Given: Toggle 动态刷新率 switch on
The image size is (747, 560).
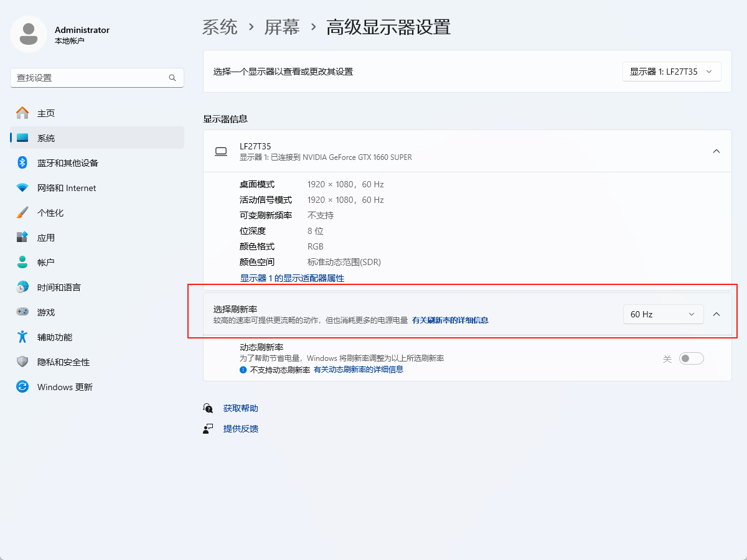Looking at the screenshot, I should (691, 358).
